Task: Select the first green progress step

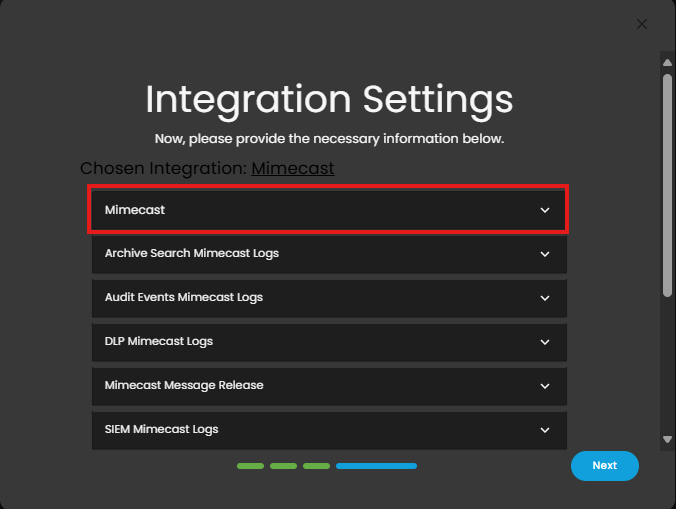Action: (x=250, y=466)
